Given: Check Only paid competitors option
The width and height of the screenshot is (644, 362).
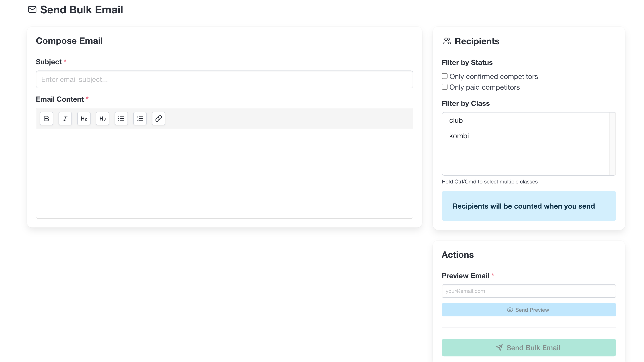Looking at the screenshot, I should [444, 87].
